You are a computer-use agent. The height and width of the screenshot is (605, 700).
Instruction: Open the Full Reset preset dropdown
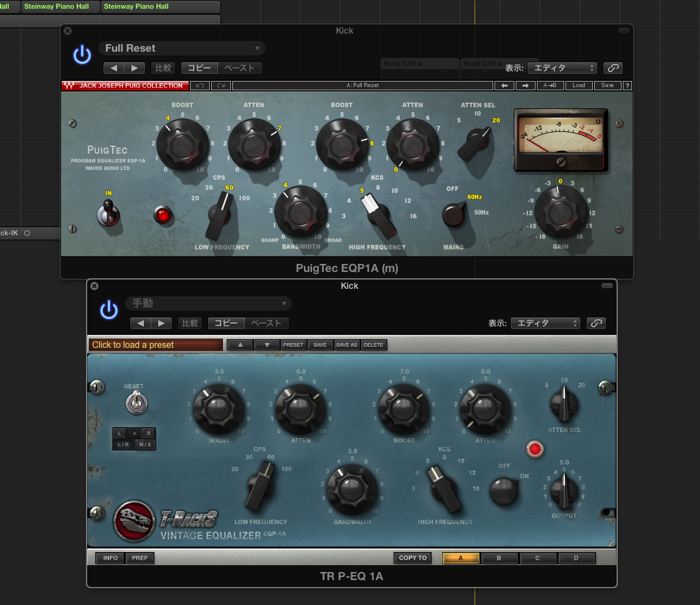[182, 48]
